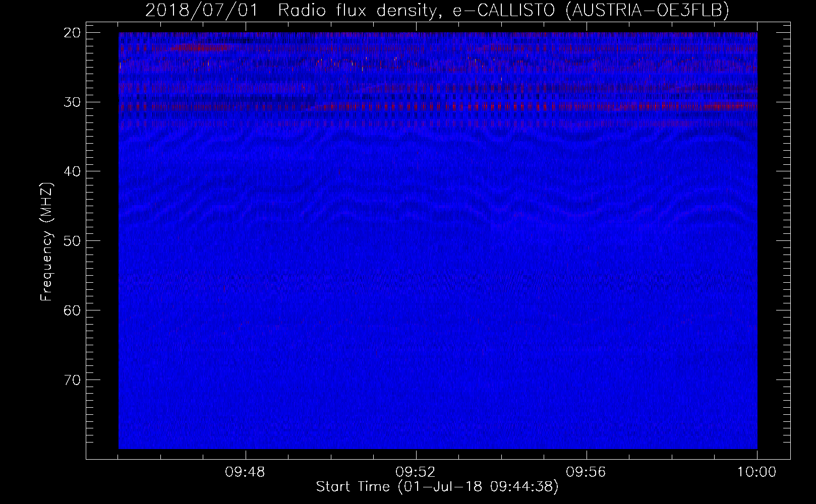816x504 pixels.
Task: Click the '09:52' time tick label
Action: coord(416,472)
